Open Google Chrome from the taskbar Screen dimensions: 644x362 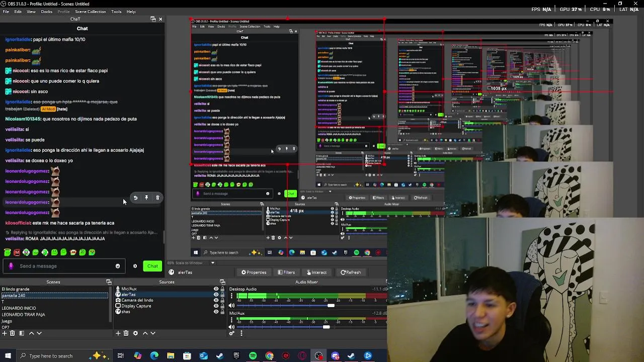[x=269, y=356]
